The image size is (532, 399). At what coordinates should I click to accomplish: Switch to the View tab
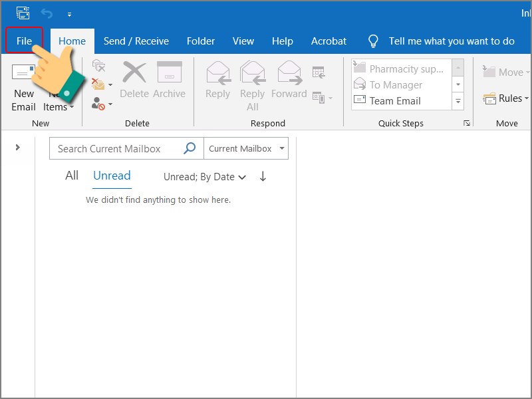coord(243,41)
